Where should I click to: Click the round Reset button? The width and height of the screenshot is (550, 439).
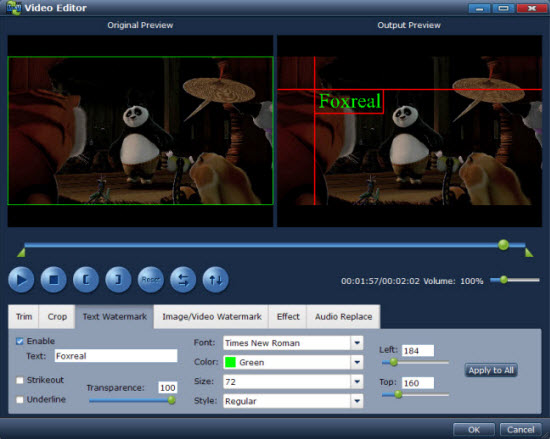[x=151, y=279]
